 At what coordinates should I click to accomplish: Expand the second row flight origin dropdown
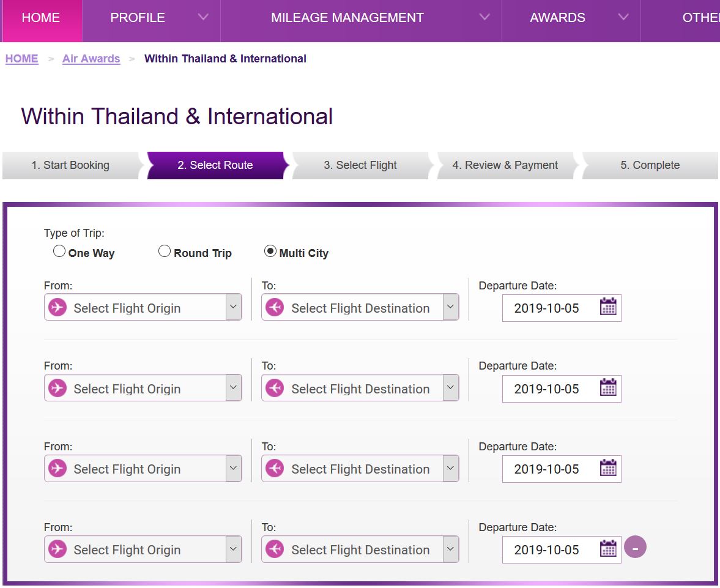233,388
